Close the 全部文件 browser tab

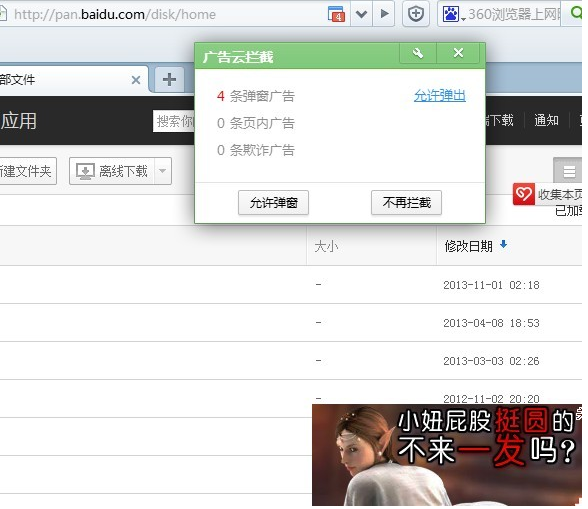(136, 80)
